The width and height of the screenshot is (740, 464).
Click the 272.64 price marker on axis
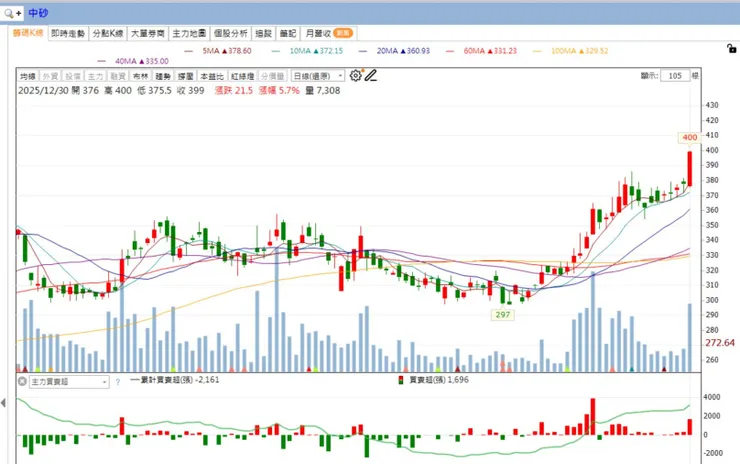(720, 343)
